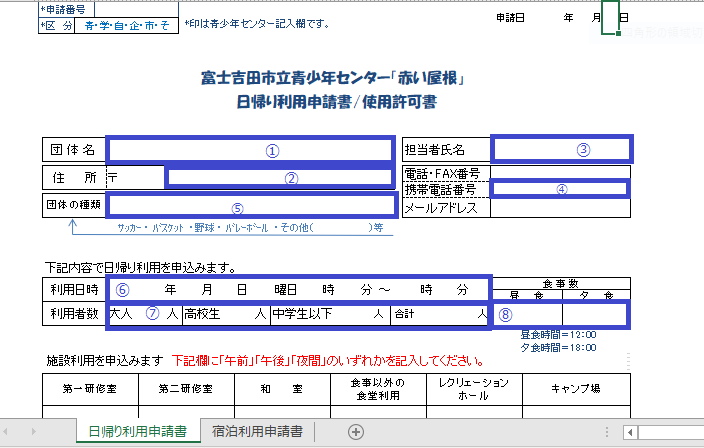This screenshot has width=704, height=448.
Task: Click the 団体の種類 field marked ⑤
Action: (251, 207)
